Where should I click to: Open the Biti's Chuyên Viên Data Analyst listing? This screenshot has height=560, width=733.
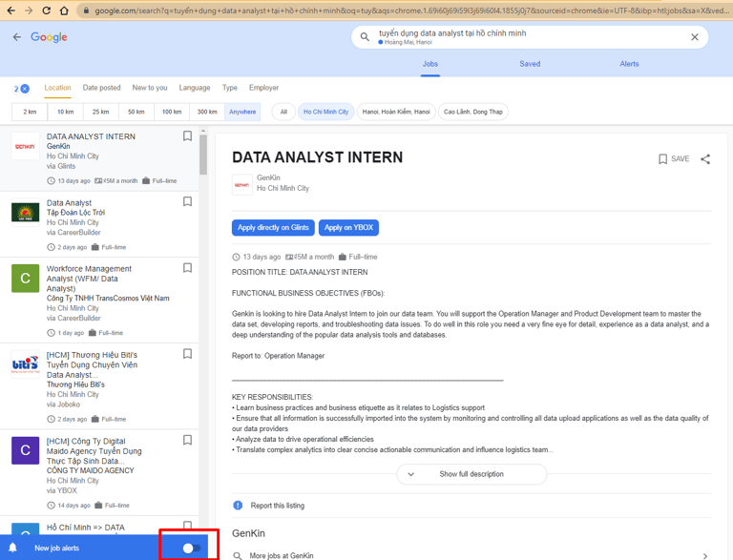tap(99, 386)
